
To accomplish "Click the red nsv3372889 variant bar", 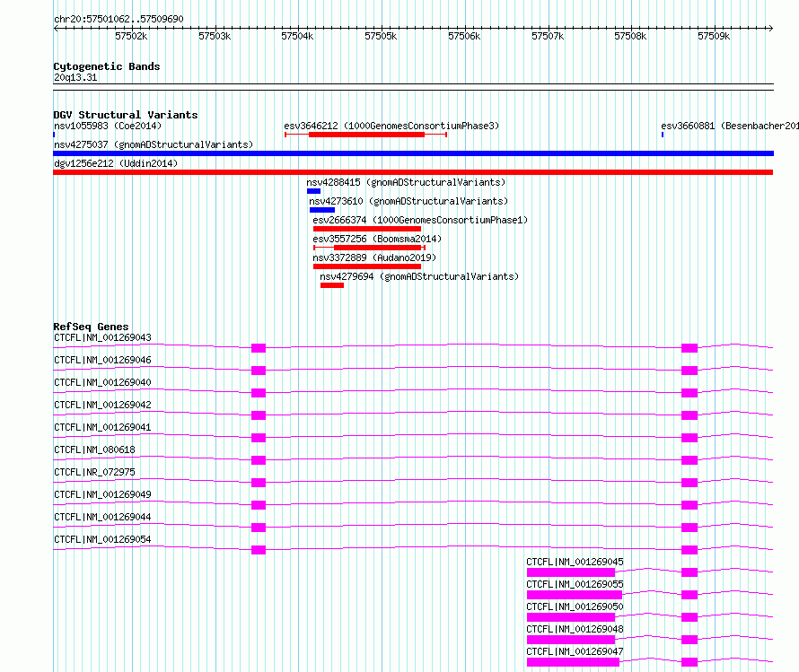I will pyautogui.click(x=367, y=266).
